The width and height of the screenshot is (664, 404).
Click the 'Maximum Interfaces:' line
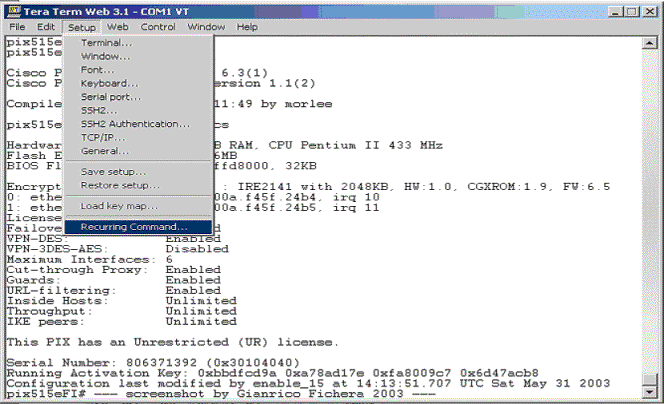point(89,259)
